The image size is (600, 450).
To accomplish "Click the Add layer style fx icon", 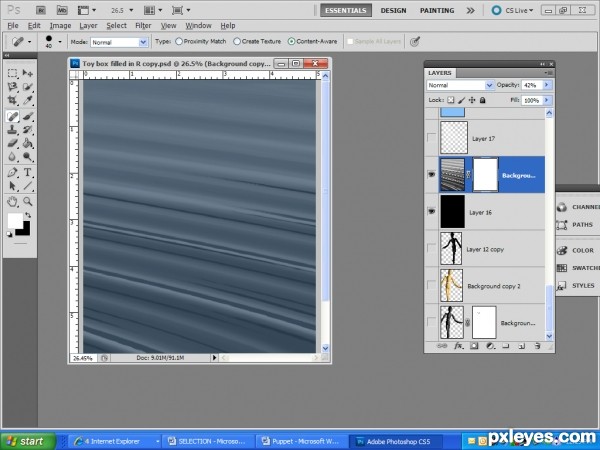I will pyautogui.click(x=458, y=346).
